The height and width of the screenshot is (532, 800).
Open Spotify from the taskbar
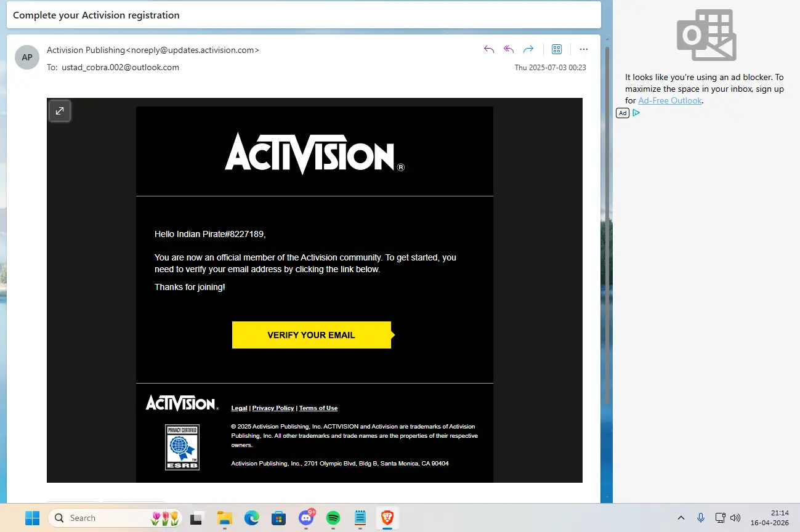pos(333,518)
